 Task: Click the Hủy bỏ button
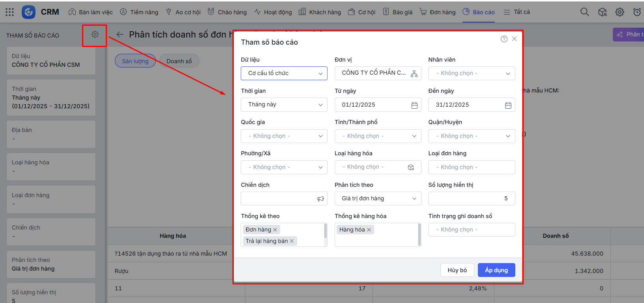tap(457, 270)
